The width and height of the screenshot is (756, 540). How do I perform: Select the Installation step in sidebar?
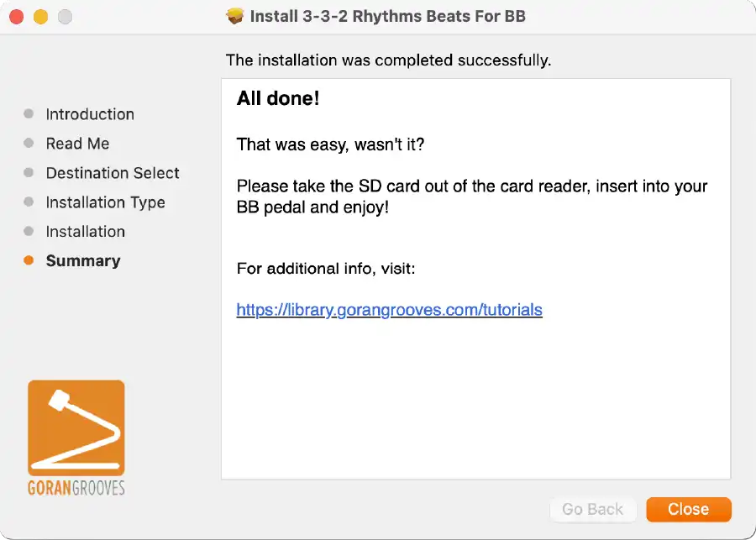click(x=86, y=232)
